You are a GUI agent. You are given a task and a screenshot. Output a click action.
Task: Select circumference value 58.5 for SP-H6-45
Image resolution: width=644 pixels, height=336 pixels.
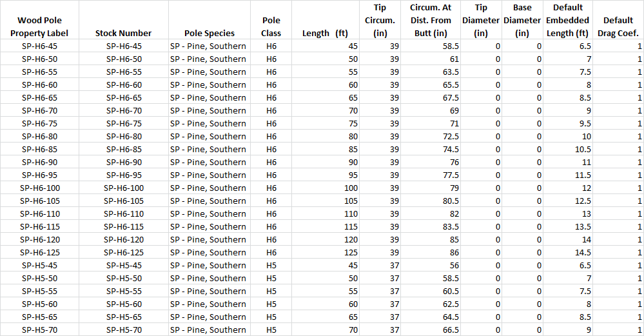(x=431, y=46)
